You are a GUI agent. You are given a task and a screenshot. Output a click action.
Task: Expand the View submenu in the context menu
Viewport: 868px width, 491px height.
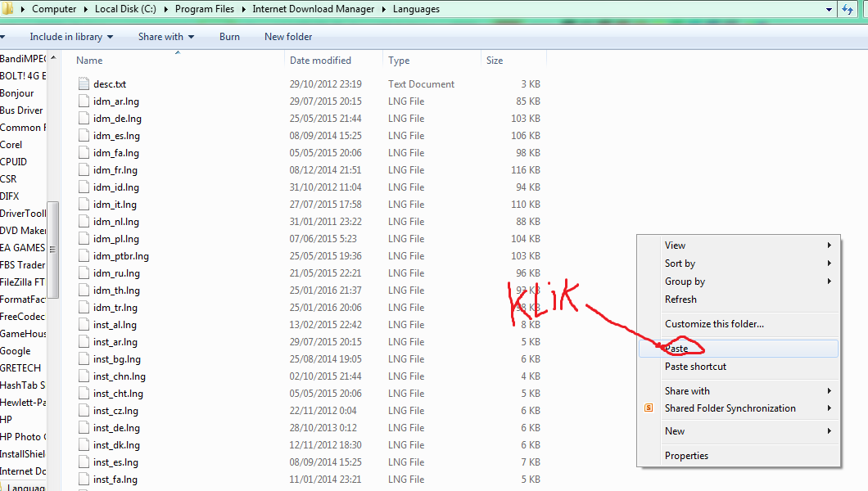(675, 245)
